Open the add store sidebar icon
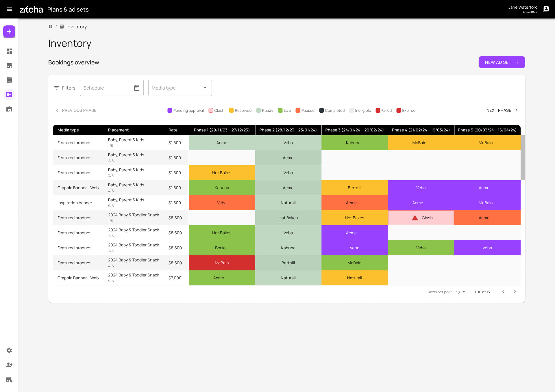The width and height of the screenshot is (555, 392). pos(9,379)
